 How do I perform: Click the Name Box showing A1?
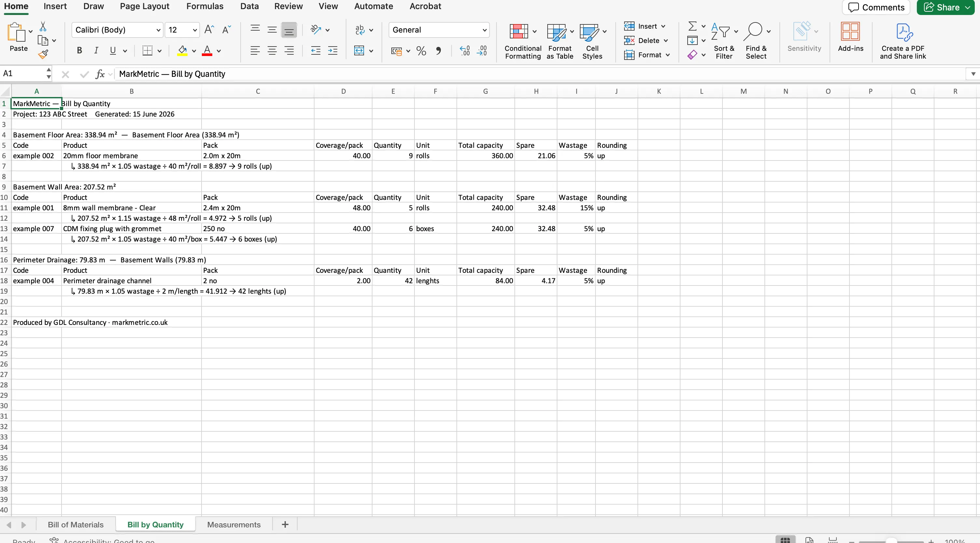(23, 74)
